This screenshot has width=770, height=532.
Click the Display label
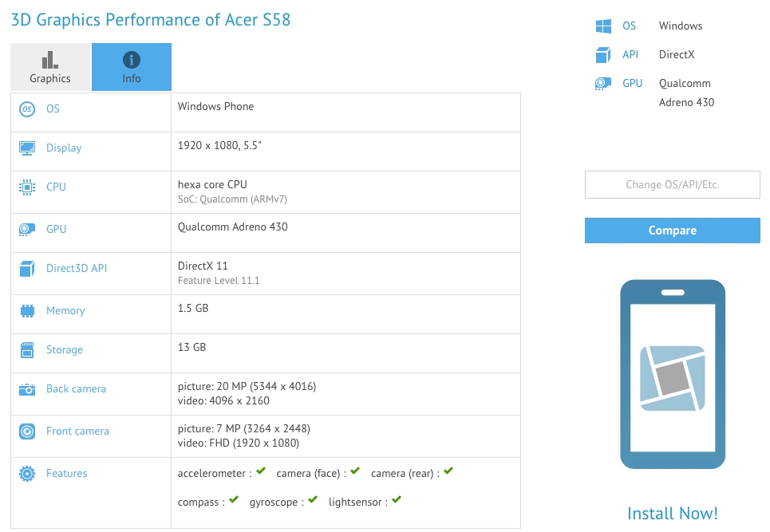click(x=64, y=148)
